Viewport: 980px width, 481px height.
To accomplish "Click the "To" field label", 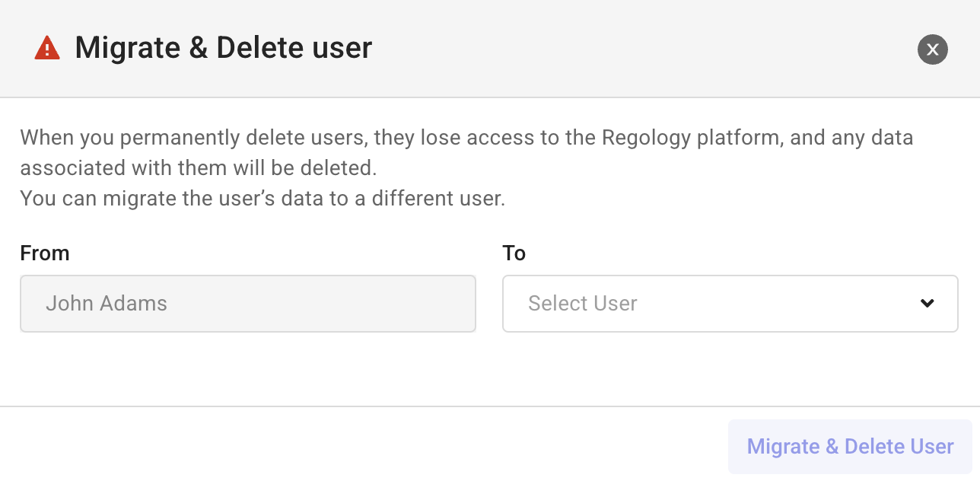I will (514, 253).
